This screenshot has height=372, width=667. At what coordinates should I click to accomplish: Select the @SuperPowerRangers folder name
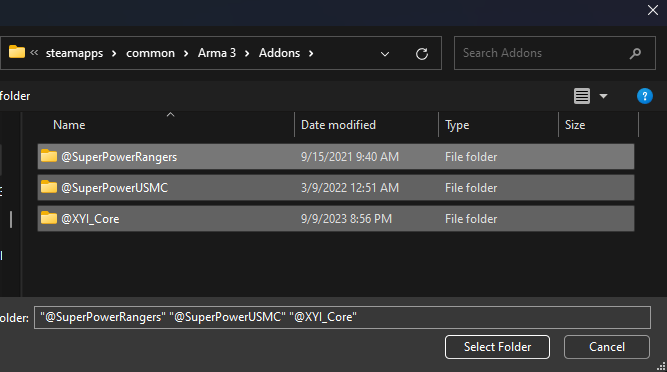pos(119,157)
